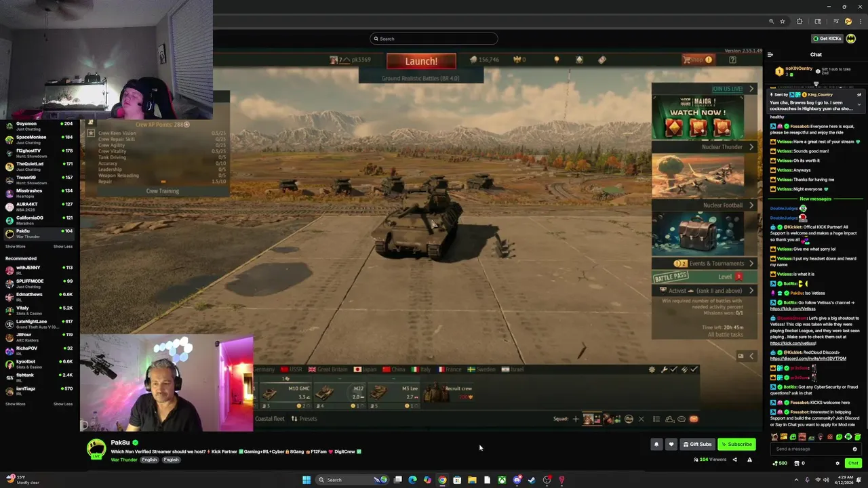The height and width of the screenshot is (488, 868).
Task: Click the first English language tag
Action: tap(149, 460)
